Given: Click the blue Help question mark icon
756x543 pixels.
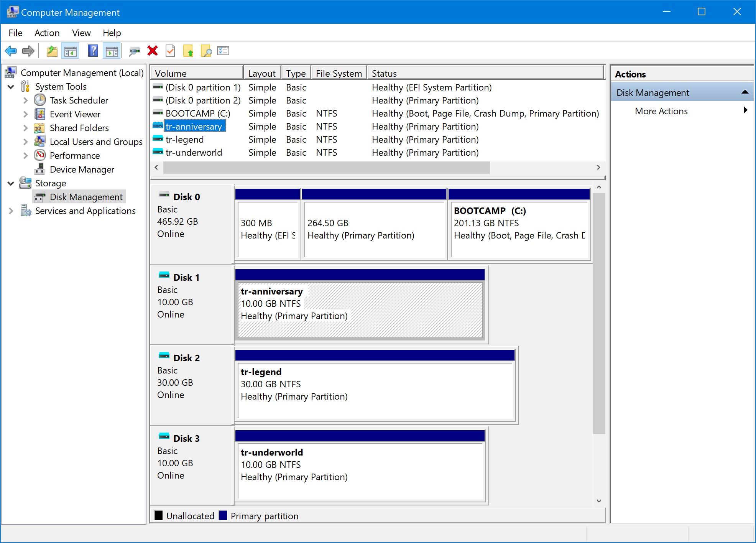Looking at the screenshot, I should point(93,51).
